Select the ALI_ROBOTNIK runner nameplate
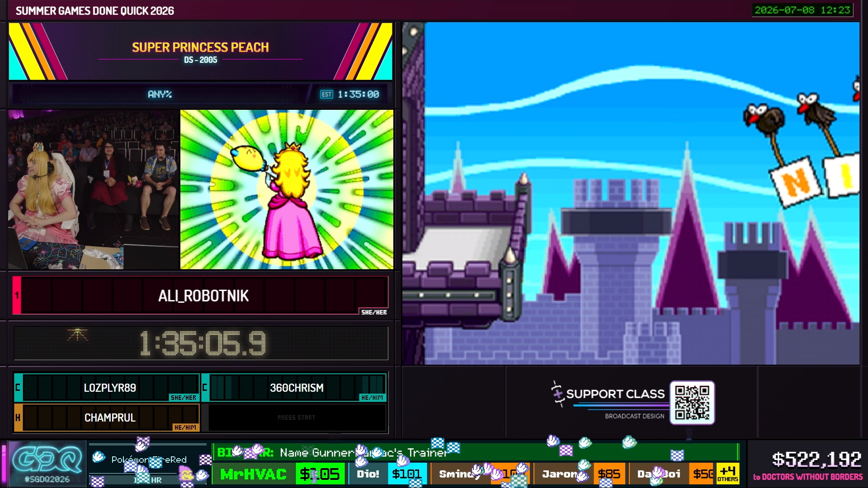 [203, 296]
